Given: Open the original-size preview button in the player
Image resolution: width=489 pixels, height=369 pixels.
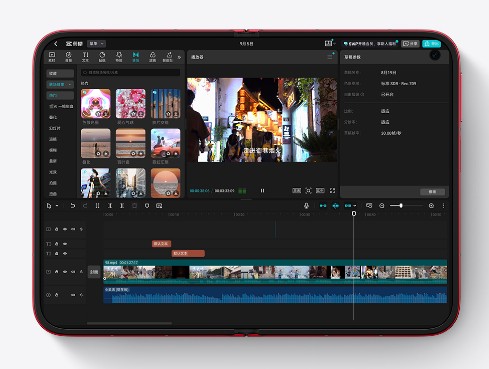Looking at the screenshot, I should (296, 191).
